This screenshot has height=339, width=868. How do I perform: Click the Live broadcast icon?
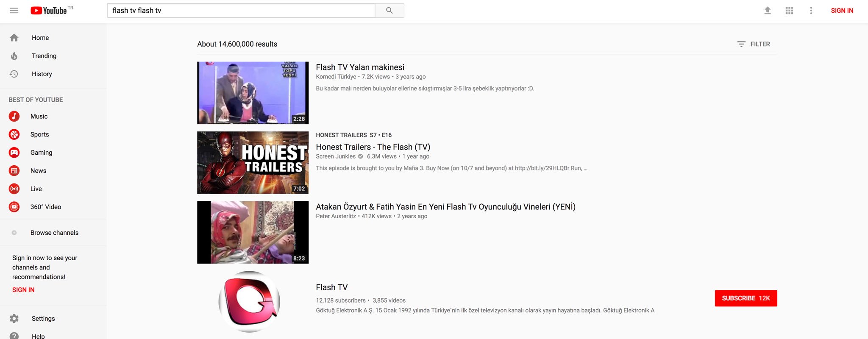(14, 189)
